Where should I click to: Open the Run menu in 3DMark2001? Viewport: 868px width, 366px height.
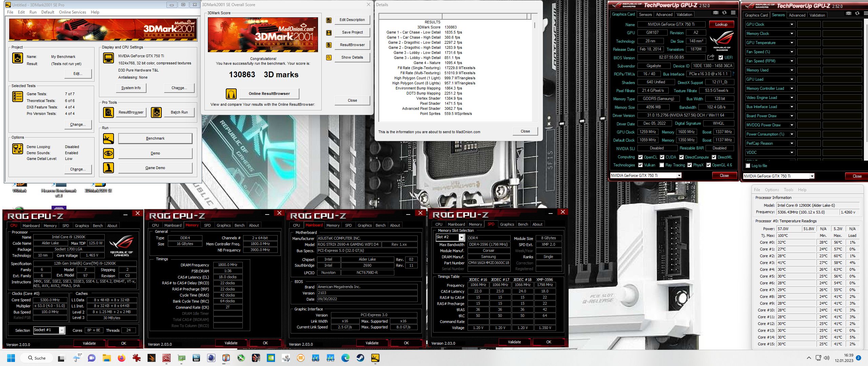tap(33, 12)
